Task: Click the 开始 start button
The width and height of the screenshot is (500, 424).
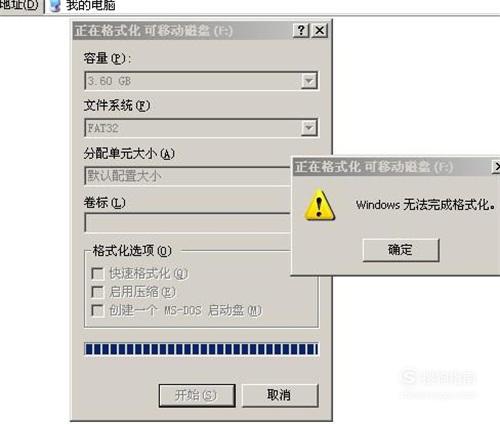Action: click(197, 395)
